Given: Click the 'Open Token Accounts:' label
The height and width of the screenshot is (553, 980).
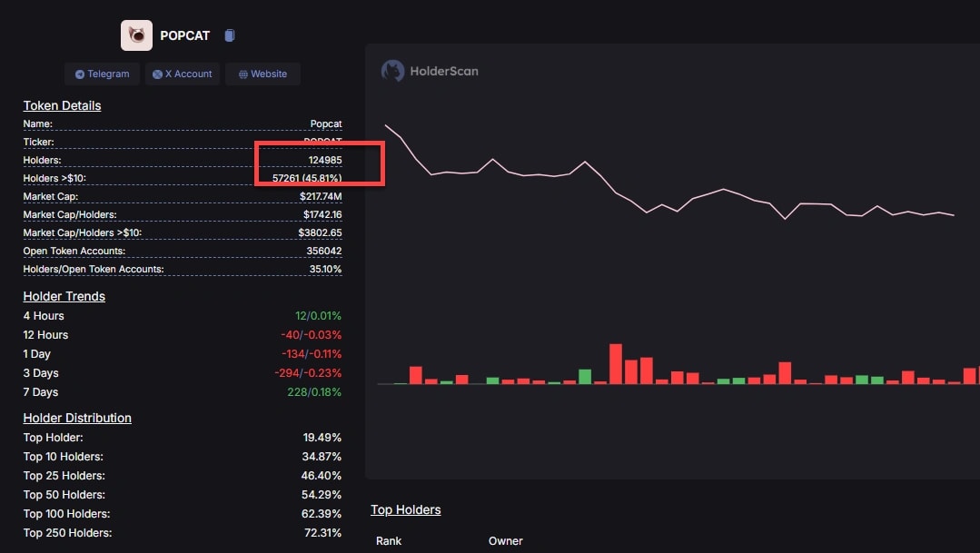Looking at the screenshot, I should (74, 251).
